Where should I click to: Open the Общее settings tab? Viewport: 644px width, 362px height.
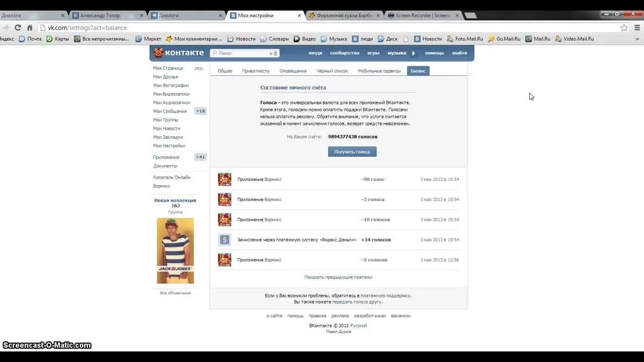[x=225, y=71]
